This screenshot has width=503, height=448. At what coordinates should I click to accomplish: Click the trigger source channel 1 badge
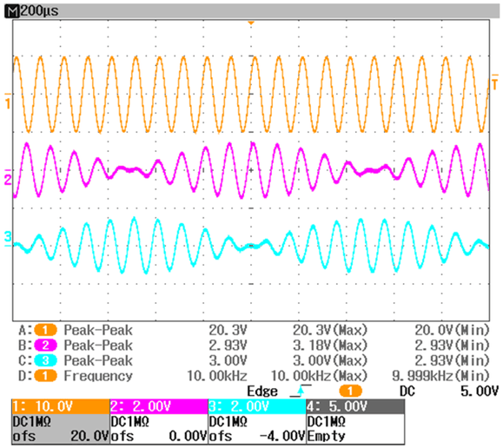point(350,391)
